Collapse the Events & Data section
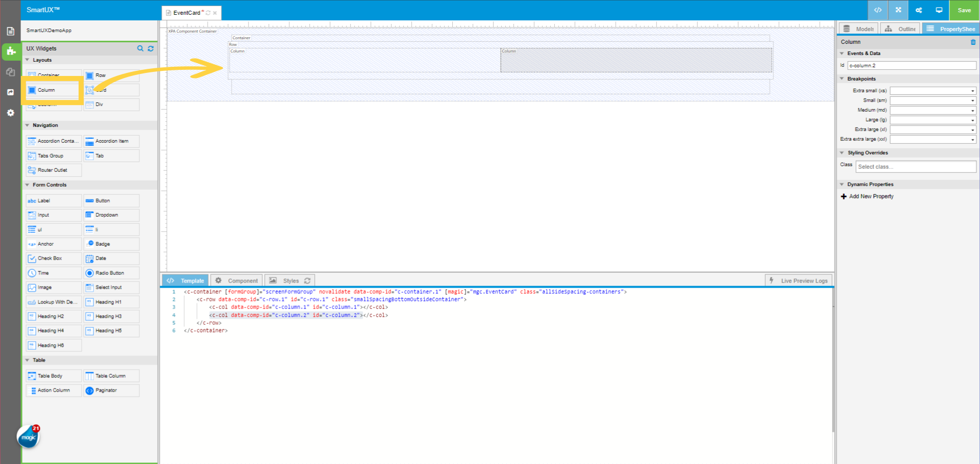 pos(842,53)
